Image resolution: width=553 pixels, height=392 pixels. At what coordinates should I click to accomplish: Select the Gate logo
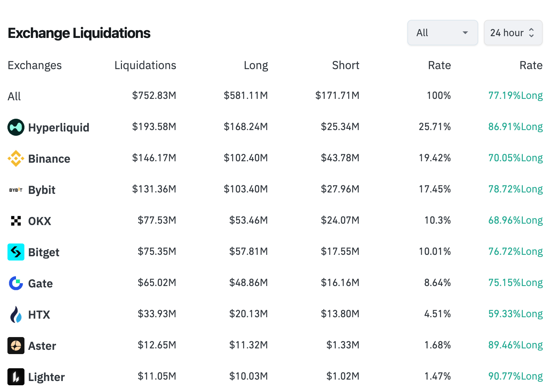coord(16,283)
